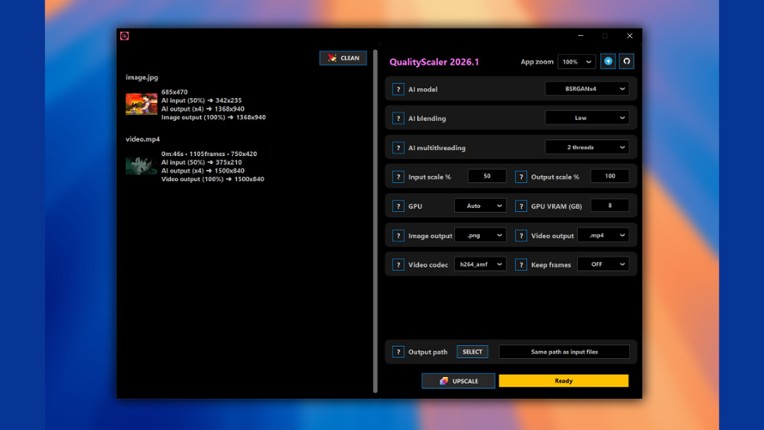Click the CLEAN button
Image resolution: width=764 pixels, height=430 pixels.
click(x=343, y=58)
